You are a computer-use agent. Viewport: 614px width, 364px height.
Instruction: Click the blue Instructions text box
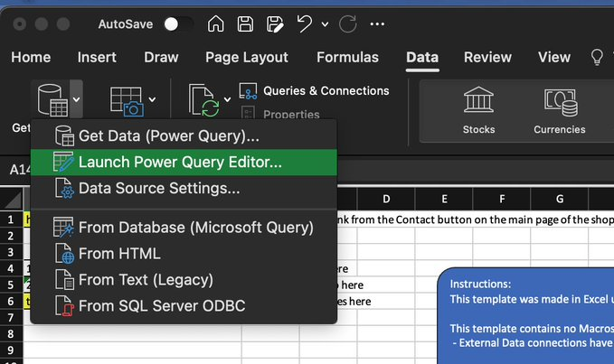[x=526, y=316]
